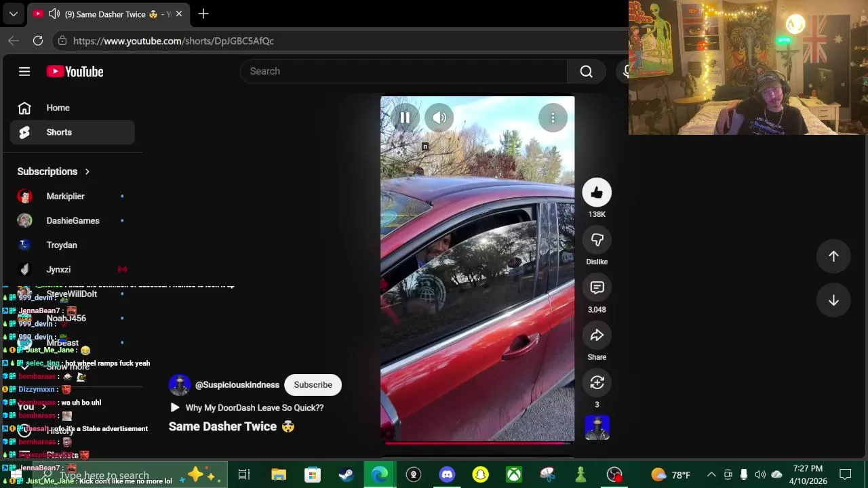Subscribe to @Suspiciouskindness
The image size is (868, 488).
[x=313, y=385]
